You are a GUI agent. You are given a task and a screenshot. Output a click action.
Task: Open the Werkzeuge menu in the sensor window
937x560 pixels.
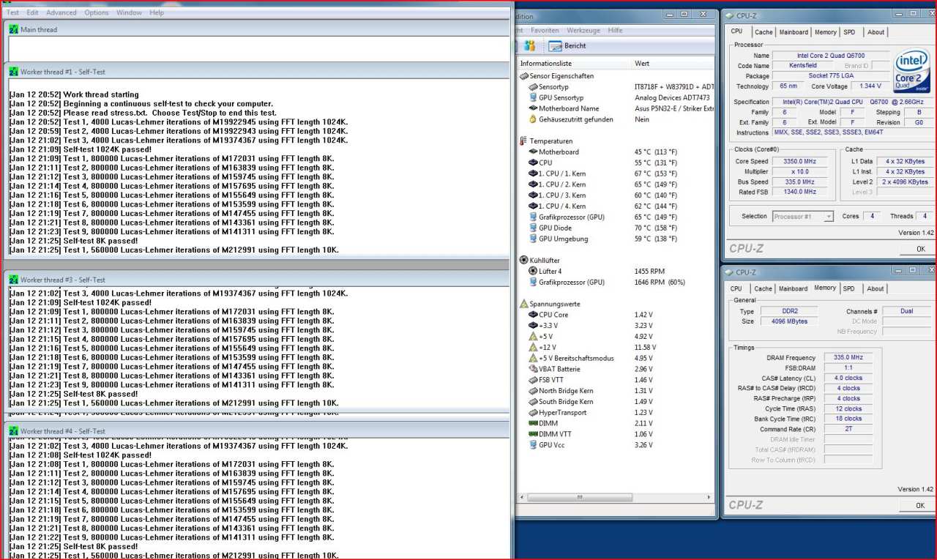click(583, 30)
